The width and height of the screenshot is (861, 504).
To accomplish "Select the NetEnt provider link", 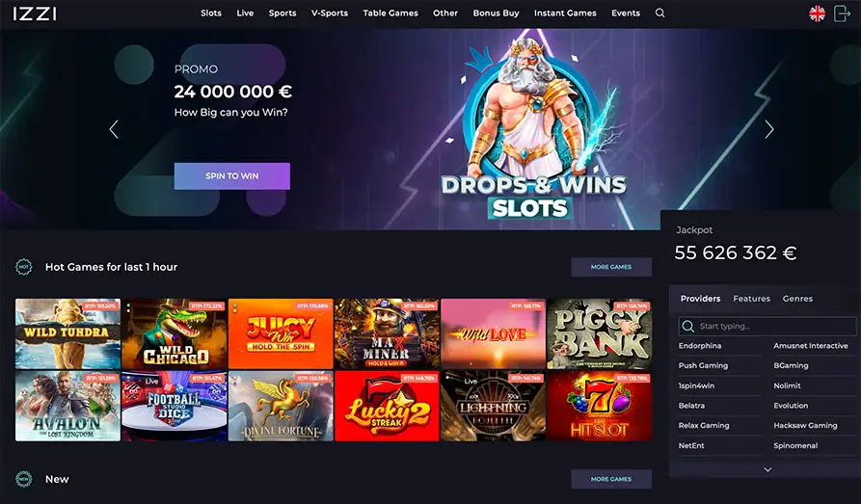I will point(691,446).
